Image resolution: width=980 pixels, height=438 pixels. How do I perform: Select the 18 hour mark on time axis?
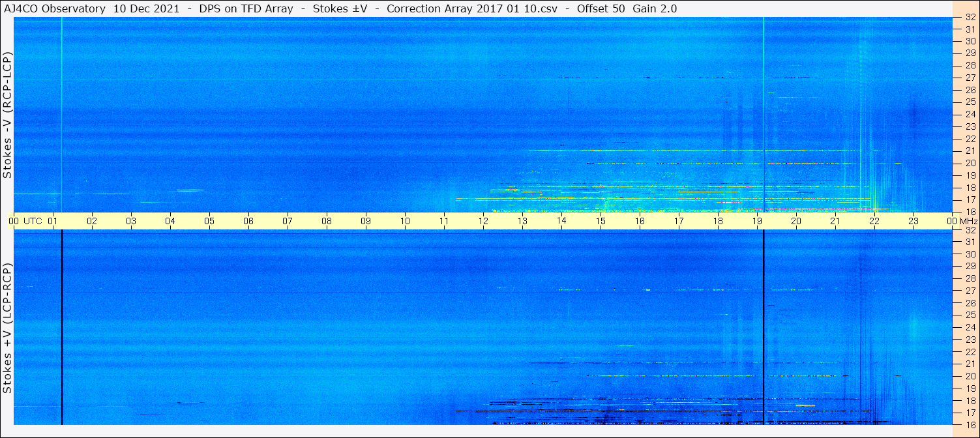[719, 222]
